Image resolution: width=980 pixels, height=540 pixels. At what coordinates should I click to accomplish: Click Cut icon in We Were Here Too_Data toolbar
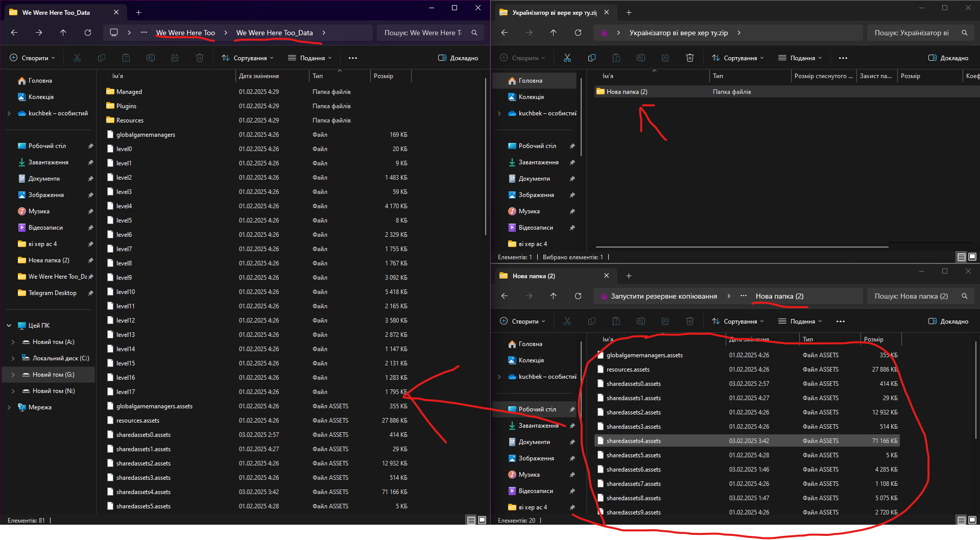tap(77, 58)
